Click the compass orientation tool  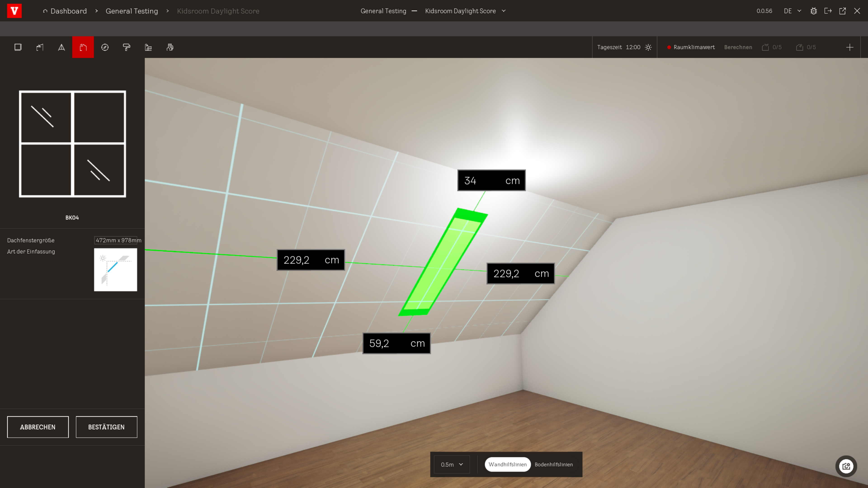click(x=105, y=47)
